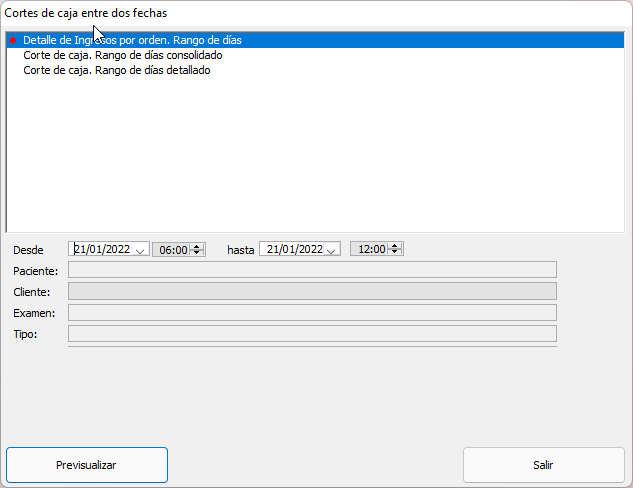Focus the Examen input field
This screenshot has width=633, height=488.
coord(311,313)
